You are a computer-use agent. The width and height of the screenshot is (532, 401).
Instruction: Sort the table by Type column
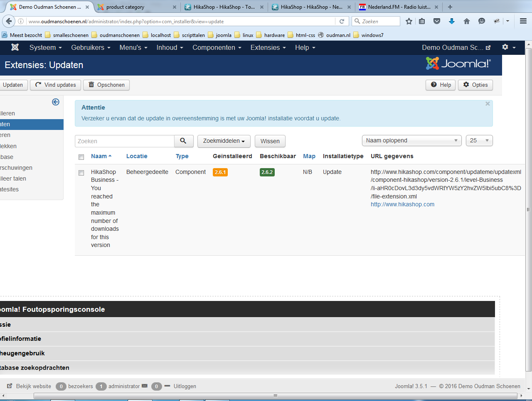pyautogui.click(x=182, y=156)
